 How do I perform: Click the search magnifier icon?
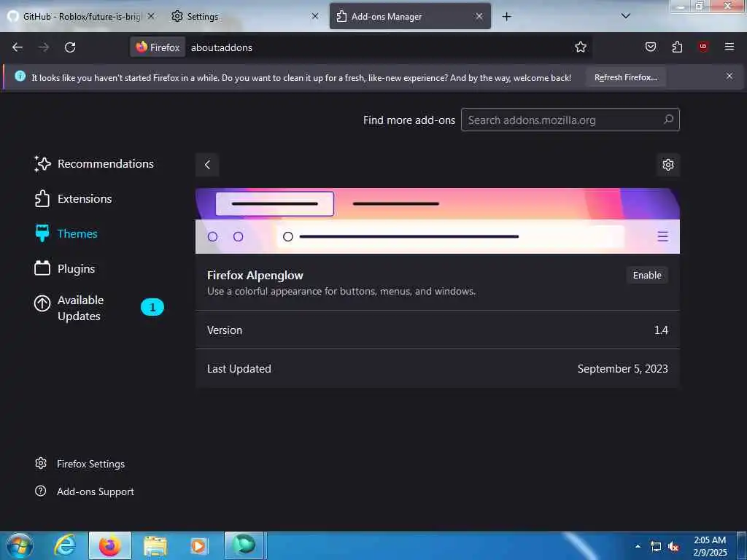668,120
